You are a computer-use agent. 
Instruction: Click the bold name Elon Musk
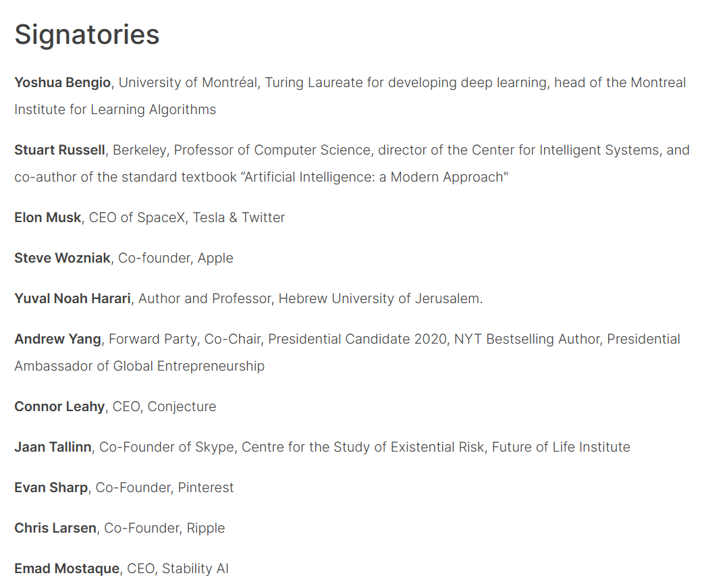pyautogui.click(x=47, y=217)
